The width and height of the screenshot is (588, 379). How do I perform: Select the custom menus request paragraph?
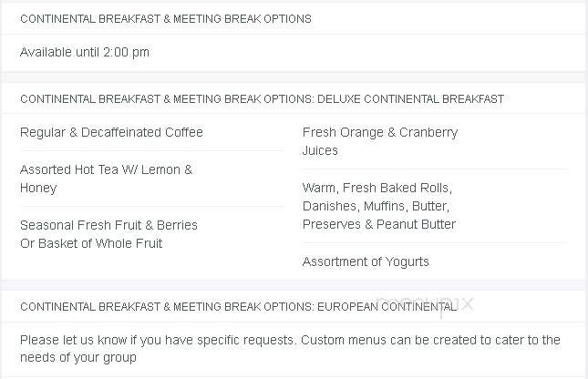290,349
